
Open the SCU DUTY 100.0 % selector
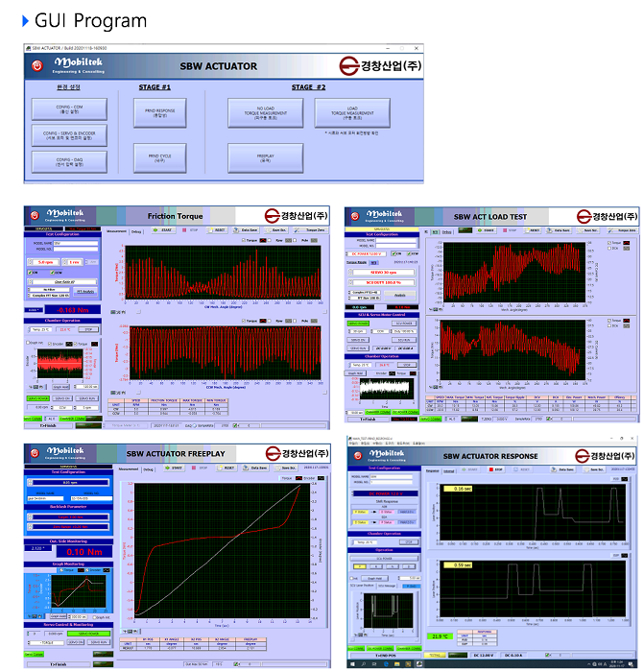point(384,283)
